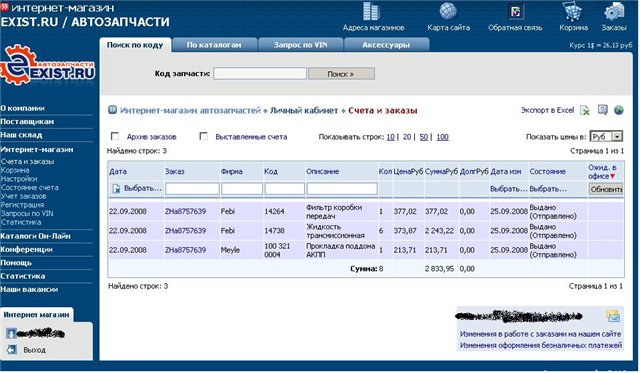Screen dimensions: 640x373
Task: Show 20 rows per page
Action: 407,137
